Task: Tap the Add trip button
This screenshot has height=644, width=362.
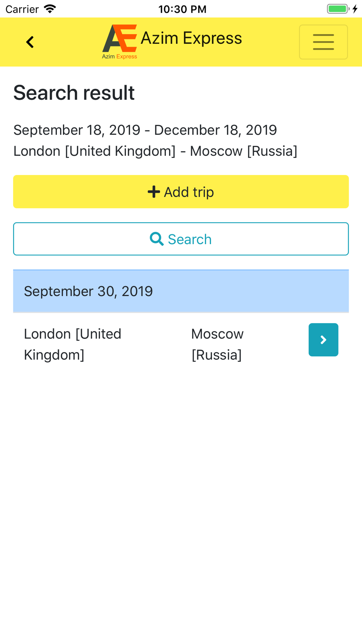Action: point(181,192)
